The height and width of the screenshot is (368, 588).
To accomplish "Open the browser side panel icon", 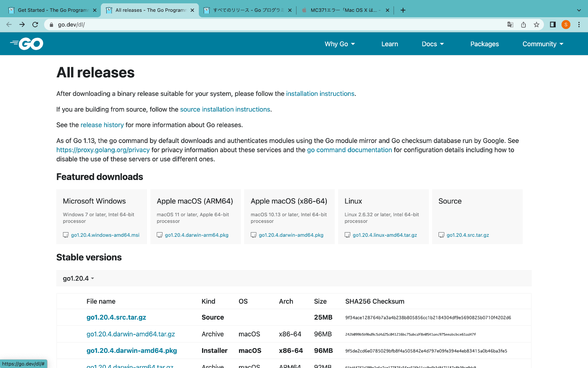I will tap(553, 24).
